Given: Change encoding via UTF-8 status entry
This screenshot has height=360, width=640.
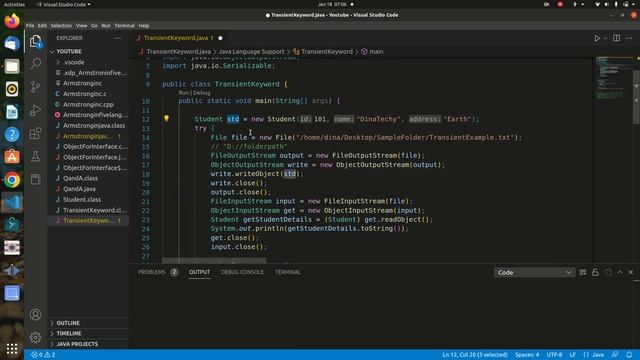Looking at the screenshot, I should point(554,355).
